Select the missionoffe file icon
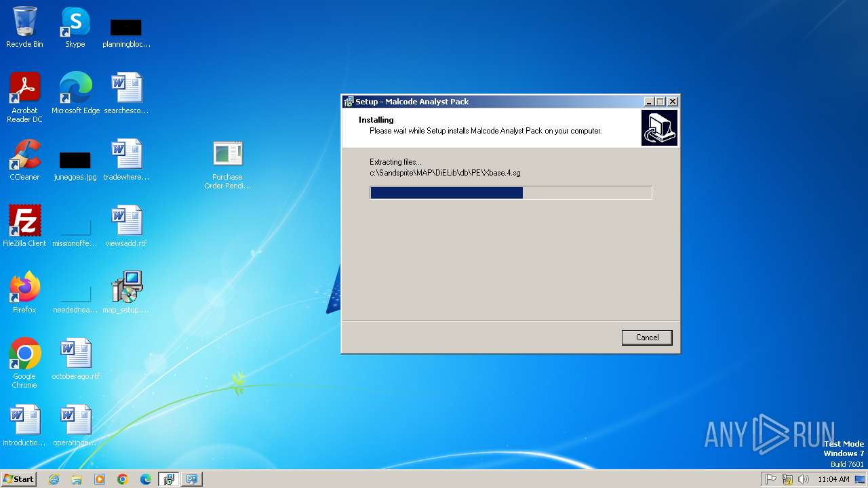Viewport: 868px width, 488px height. tap(75, 232)
